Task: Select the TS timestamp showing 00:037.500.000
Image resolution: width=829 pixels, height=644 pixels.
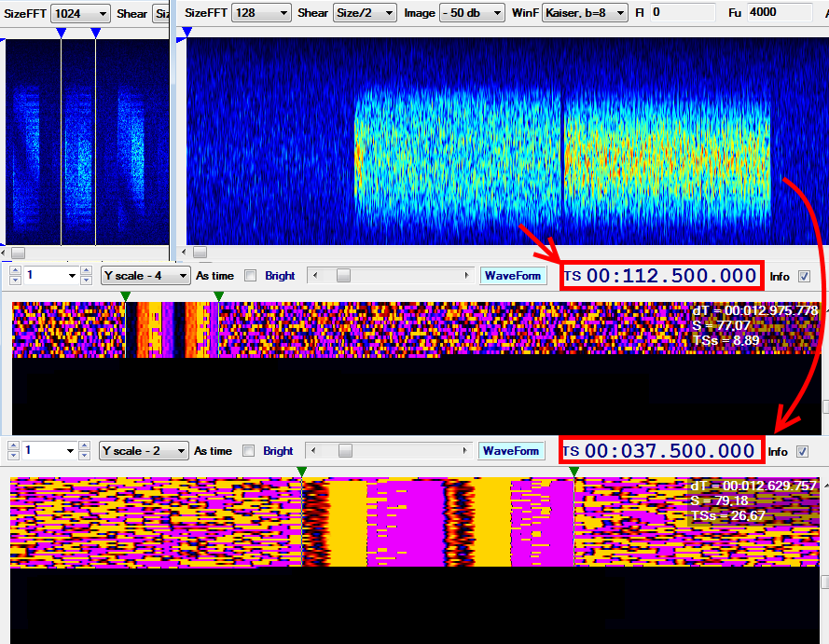Action: [662, 450]
